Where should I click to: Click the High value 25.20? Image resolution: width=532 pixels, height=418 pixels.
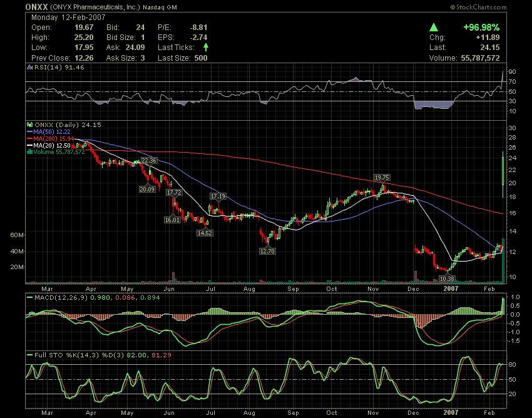84,38
